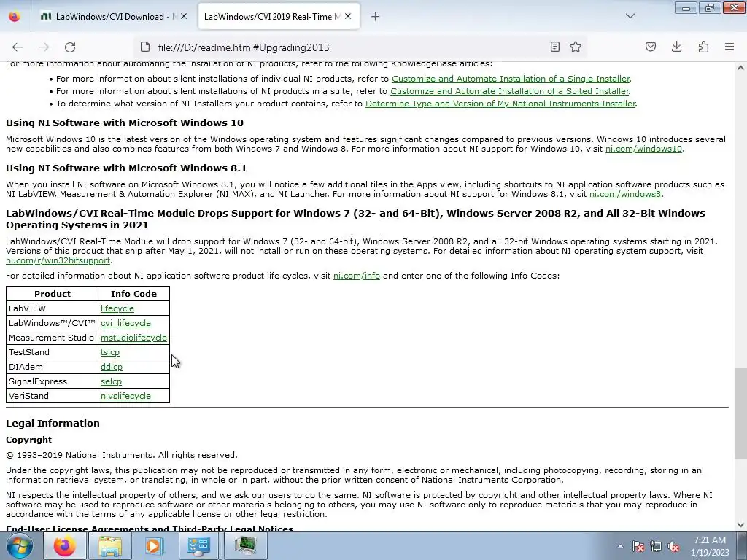Open Windows Explorer from the taskbar
The image size is (747, 560).
(x=110, y=545)
